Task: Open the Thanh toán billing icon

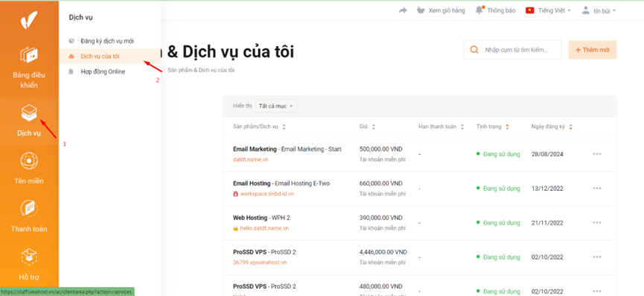Action: click(x=29, y=210)
